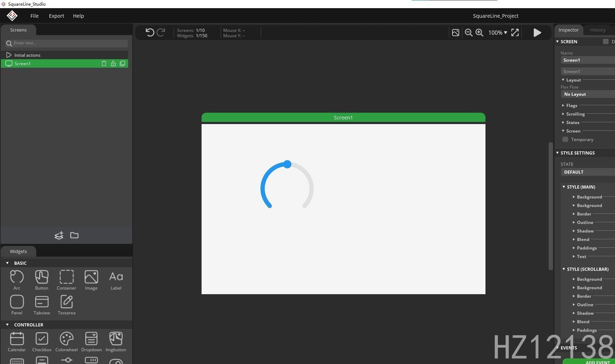615x364 pixels.
Task: Open the Export menu
Action: [56, 16]
